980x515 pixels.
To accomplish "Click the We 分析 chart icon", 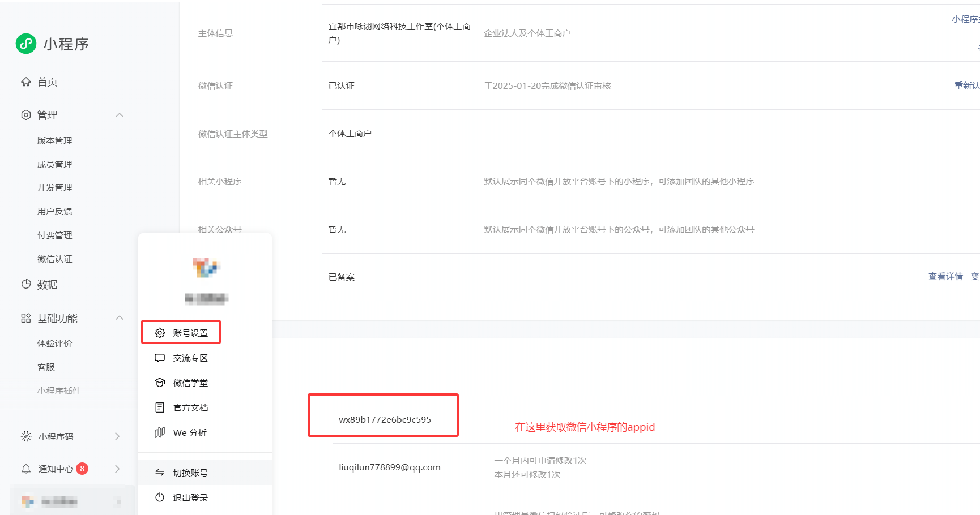I will [160, 433].
